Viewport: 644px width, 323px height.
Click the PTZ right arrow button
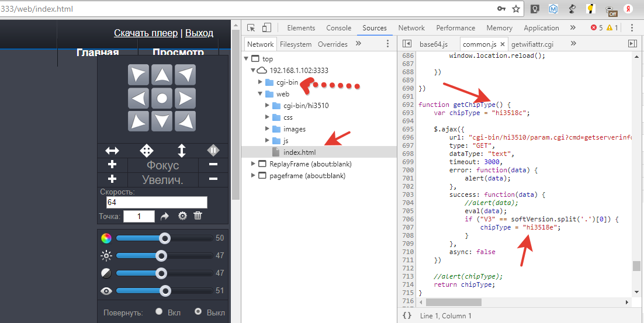pos(185,98)
